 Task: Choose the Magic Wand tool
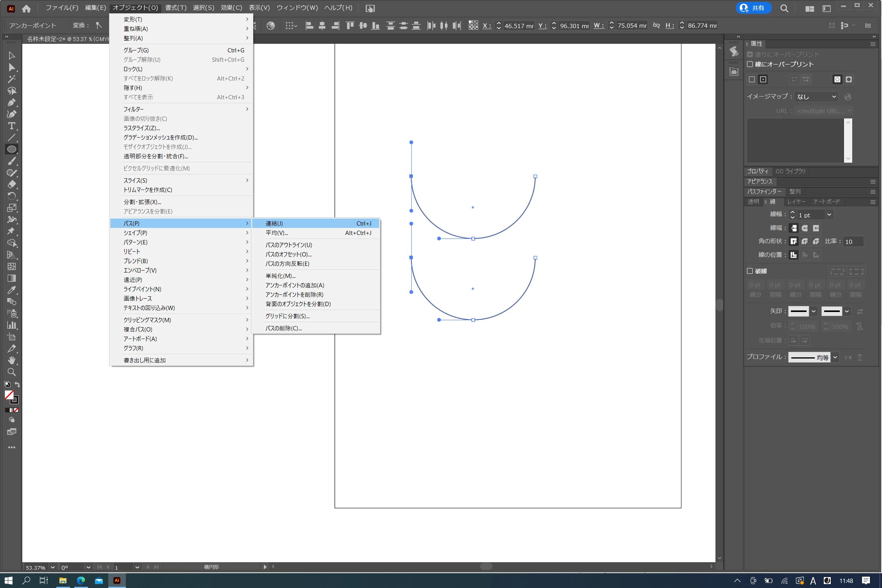pyautogui.click(x=12, y=79)
